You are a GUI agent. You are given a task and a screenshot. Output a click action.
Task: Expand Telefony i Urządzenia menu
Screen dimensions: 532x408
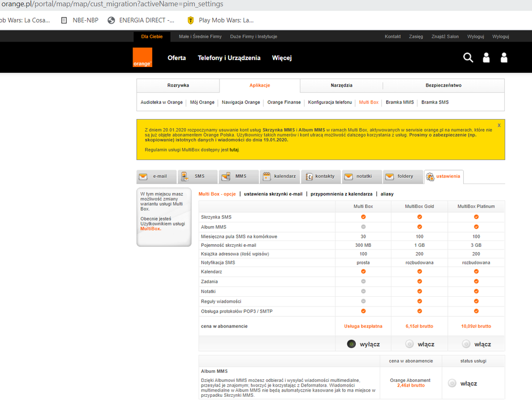[x=229, y=58]
